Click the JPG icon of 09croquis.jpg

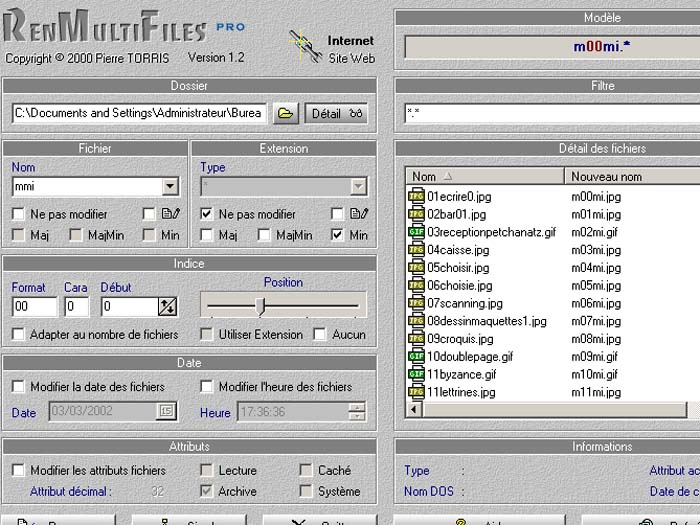[x=416, y=339]
